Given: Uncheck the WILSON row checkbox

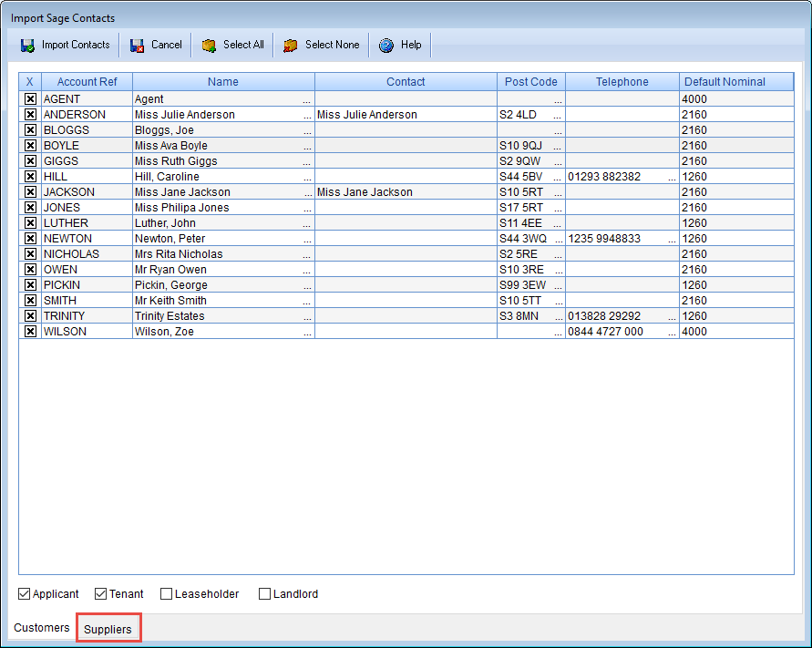Looking at the screenshot, I should coord(31,332).
